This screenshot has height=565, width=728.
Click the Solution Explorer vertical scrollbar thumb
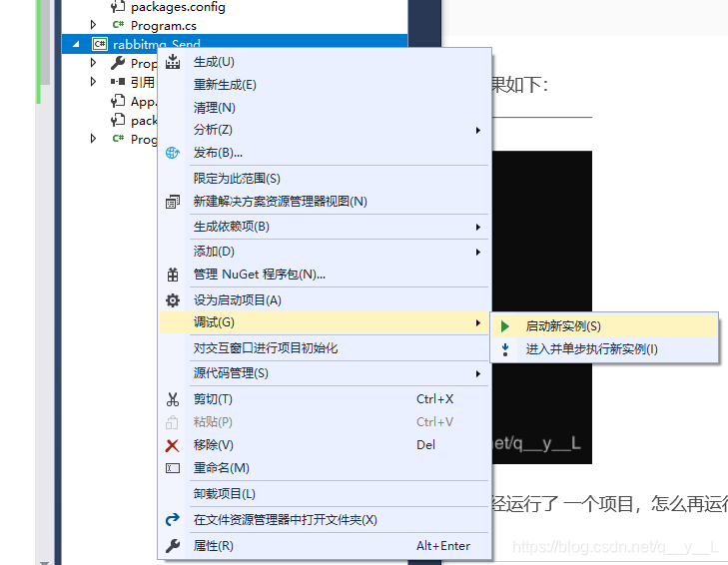[45, 43]
